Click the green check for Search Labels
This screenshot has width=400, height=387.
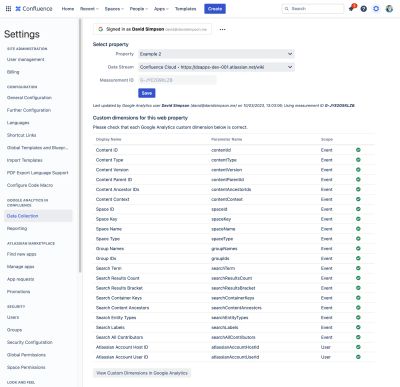click(358, 327)
